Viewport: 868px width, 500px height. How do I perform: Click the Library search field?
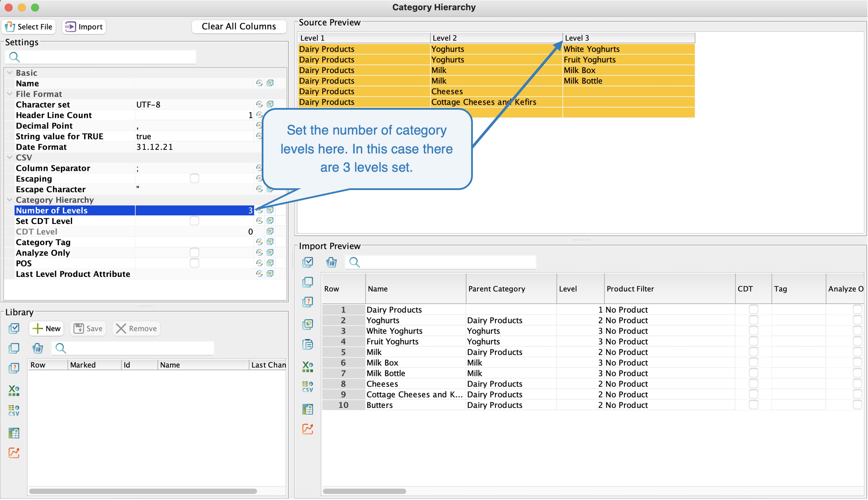(133, 348)
